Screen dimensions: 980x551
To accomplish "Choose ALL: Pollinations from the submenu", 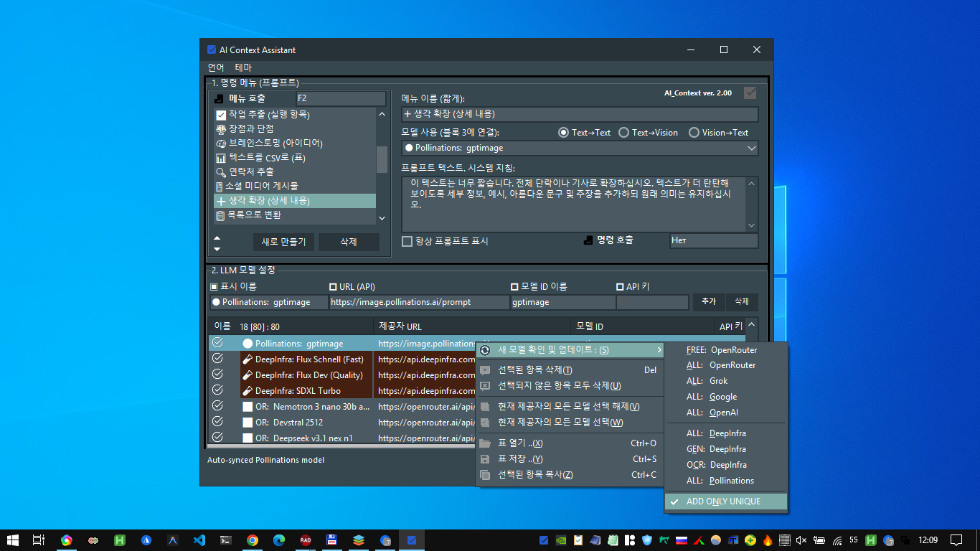I will tap(726, 481).
